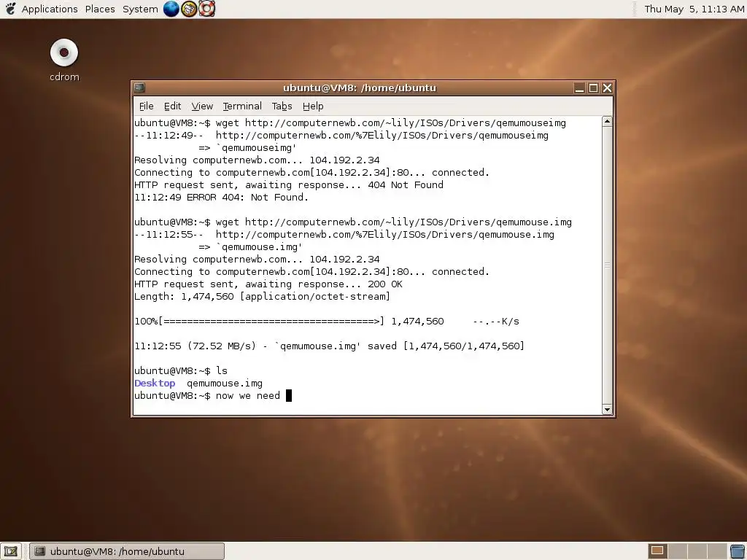Click qemumouse.img in the ls output
The width and height of the screenshot is (747, 560).
[225, 384]
